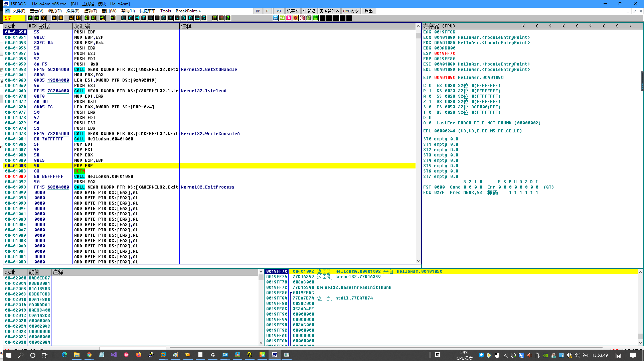Click the Run program play icon
Image resolution: width=644 pixels, height=361 pixels.
click(x=54, y=18)
